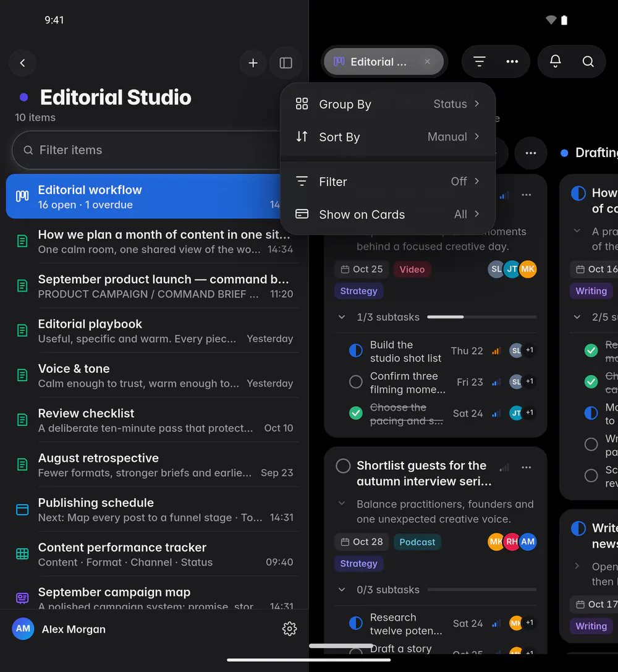The height and width of the screenshot is (672, 618).
Task: Collapse Shortlist guests description chevron
Action: click(342, 504)
